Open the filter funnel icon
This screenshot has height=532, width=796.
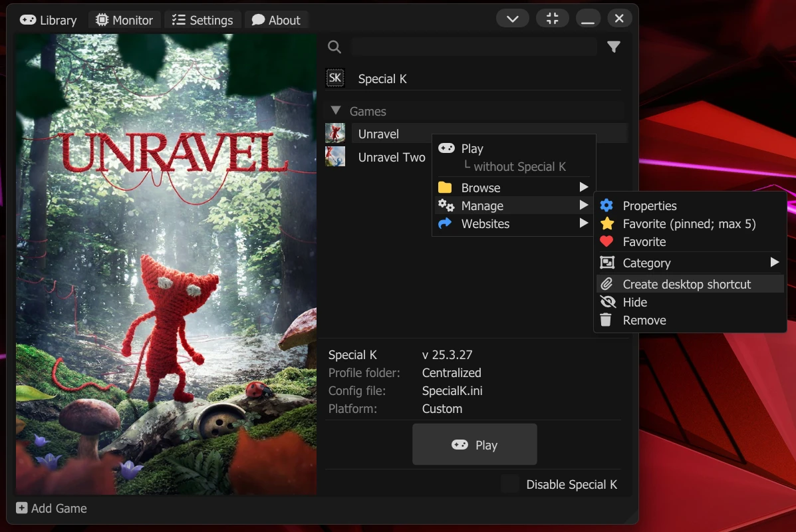(614, 47)
